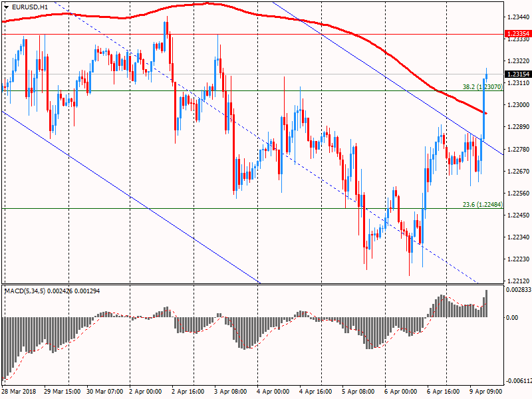Screen dimensions: 532x399
Task: Click the 2 Apr 16:00 time label
Action: click(188, 392)
